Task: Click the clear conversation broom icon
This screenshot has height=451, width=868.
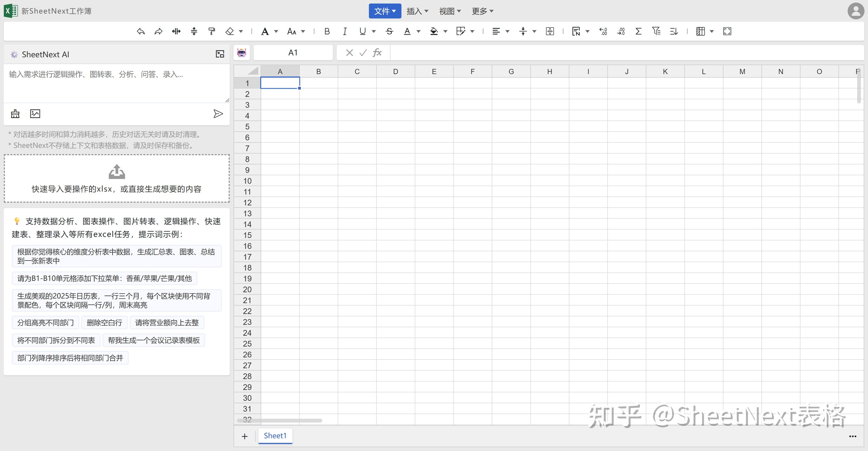Action: tap(15, 114)
